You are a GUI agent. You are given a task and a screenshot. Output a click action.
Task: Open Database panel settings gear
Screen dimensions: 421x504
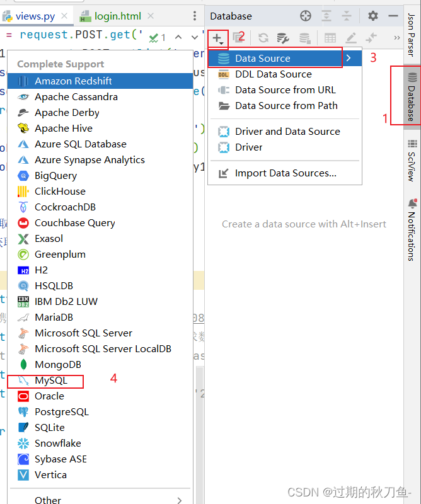click(372, 16)
